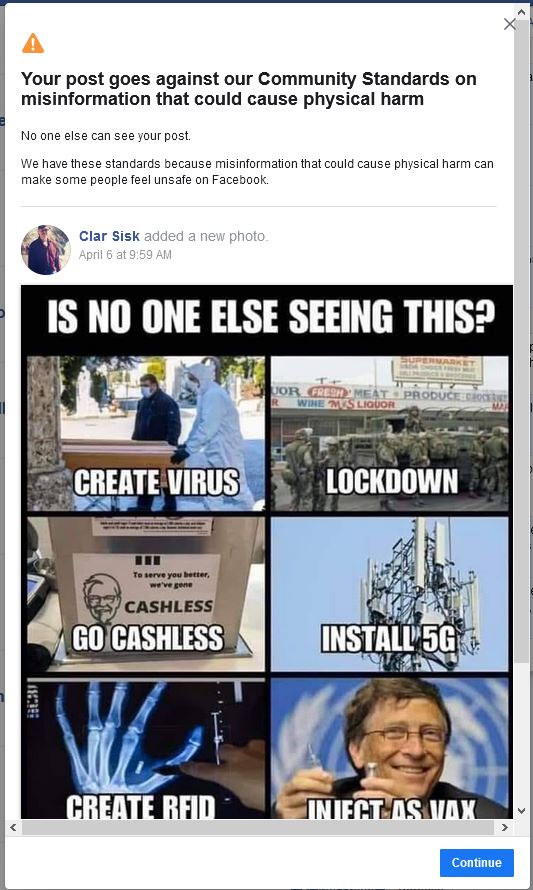This screenshot has height=890, width=533.
Task: Click the profile picture thumbnail
Action: [46, 250]
